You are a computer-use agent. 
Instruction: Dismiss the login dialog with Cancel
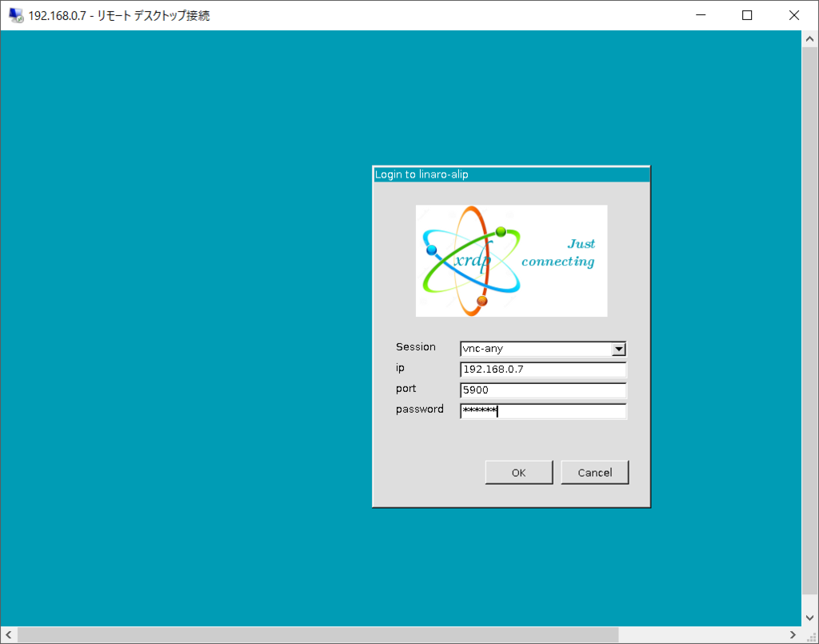click(x=594, y=473)
